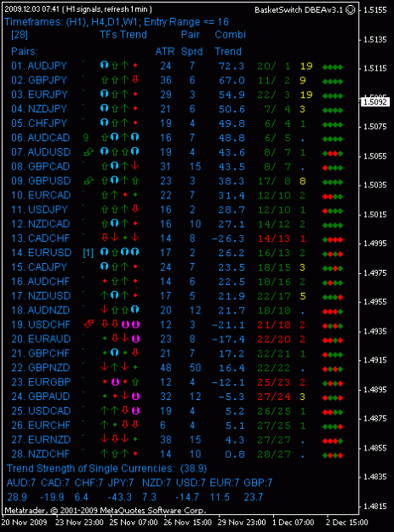
Task: Click yellow 19 in EURJPY row
Action: click(306, 94)
